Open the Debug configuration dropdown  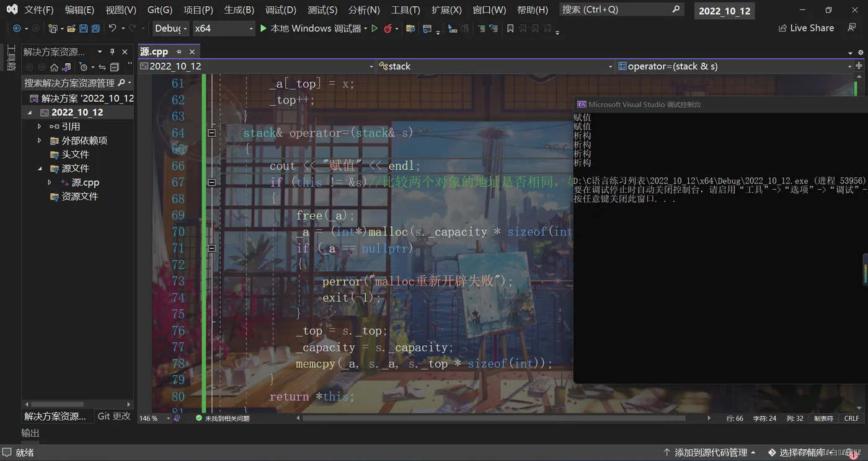[171, 29]
